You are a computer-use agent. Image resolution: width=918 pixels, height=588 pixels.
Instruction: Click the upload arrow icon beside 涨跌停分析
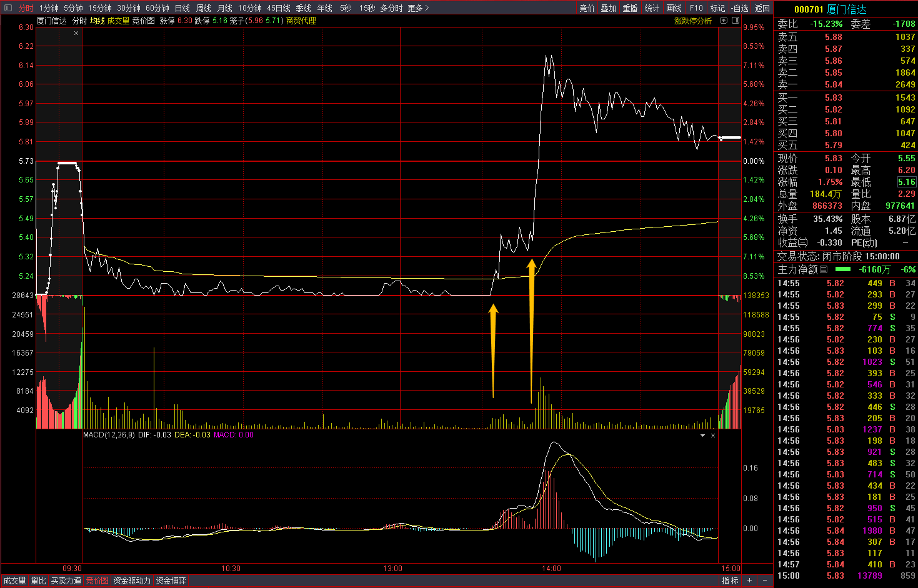(x=724, y=21)
